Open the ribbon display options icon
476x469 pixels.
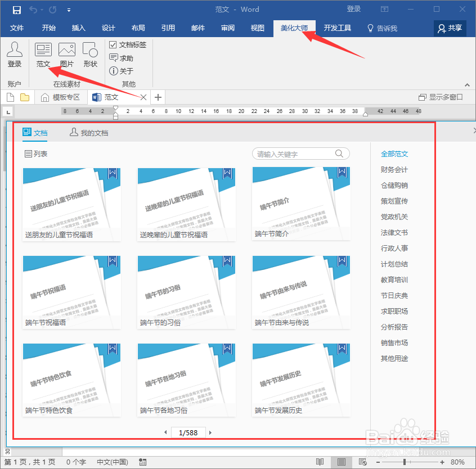click(384, 9)
